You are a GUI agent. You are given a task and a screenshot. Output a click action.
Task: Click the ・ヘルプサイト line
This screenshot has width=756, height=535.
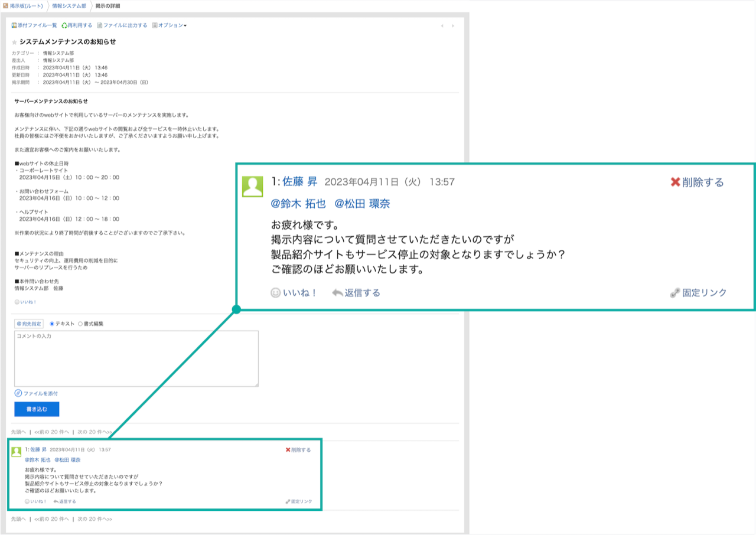31,211
